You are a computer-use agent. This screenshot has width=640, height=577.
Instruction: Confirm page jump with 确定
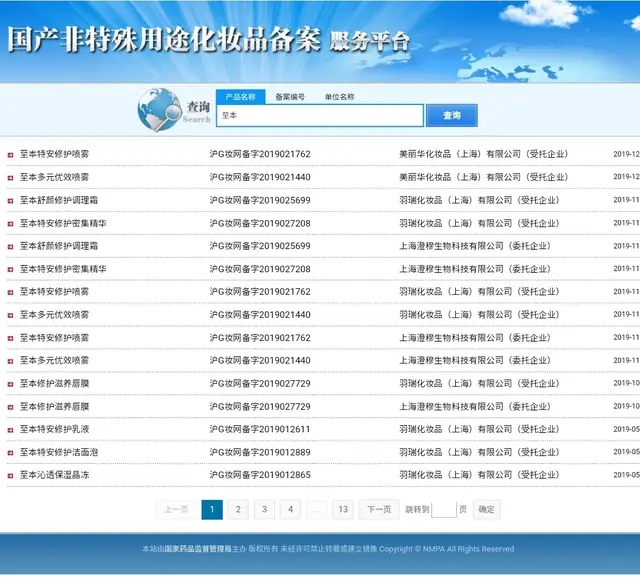[x=486, y=509]
